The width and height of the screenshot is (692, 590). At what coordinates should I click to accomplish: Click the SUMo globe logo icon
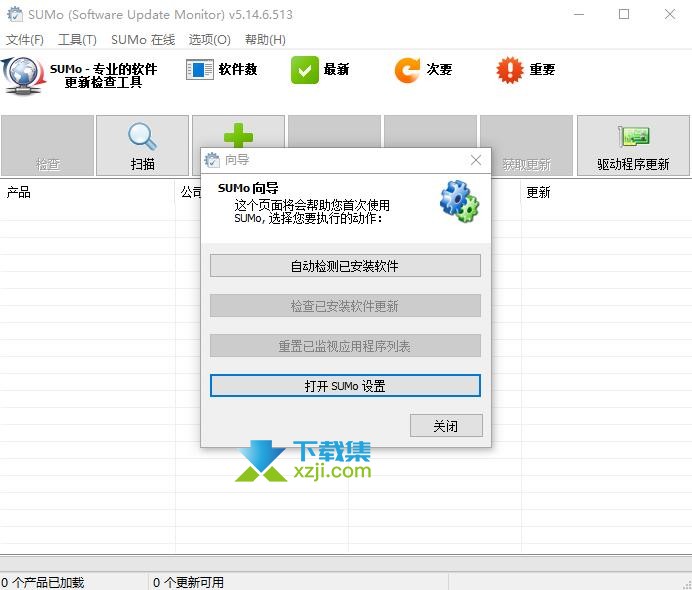coord(23,75)
